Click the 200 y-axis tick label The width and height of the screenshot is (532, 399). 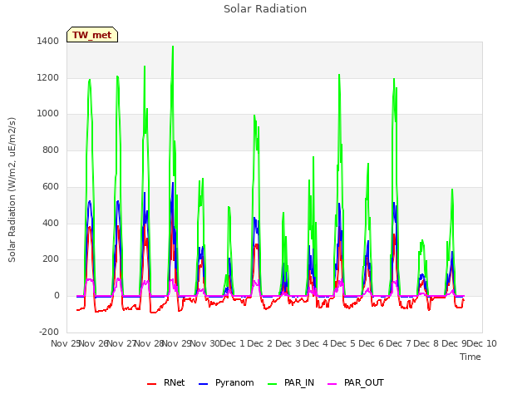coord(51,259)
